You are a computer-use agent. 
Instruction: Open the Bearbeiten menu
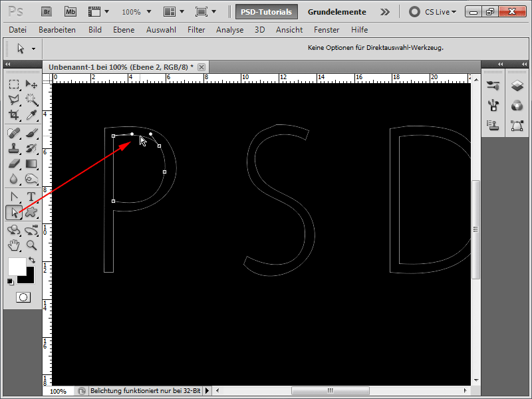coord(57,30)
